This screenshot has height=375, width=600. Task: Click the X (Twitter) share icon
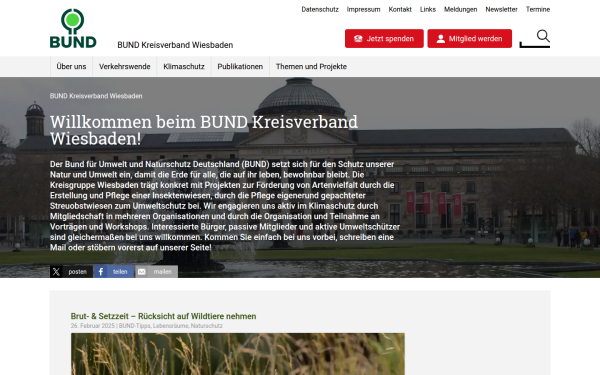[56, 272]
